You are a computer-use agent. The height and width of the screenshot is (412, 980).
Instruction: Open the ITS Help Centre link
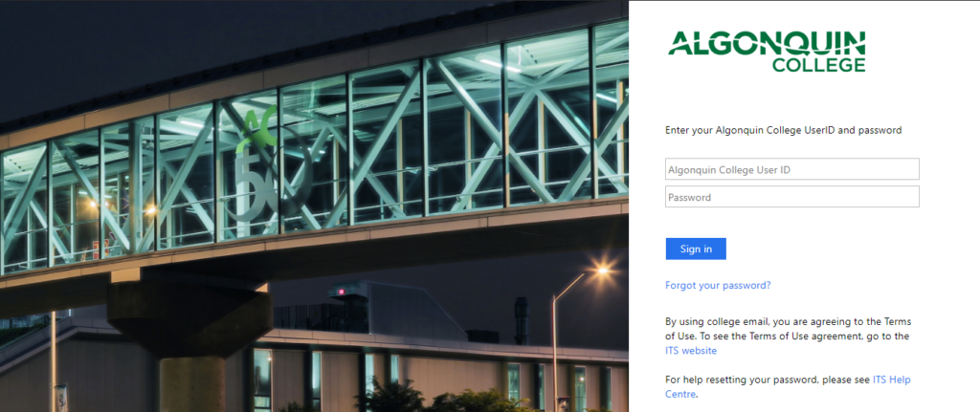[789, 387]
